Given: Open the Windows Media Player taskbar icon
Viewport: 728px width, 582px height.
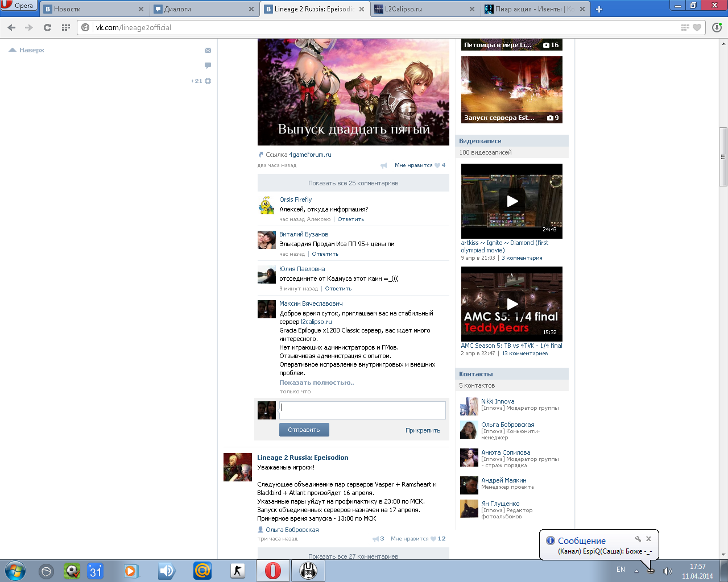Looking at the screenshot, I should pyautogui.click(x=131, y=570).
